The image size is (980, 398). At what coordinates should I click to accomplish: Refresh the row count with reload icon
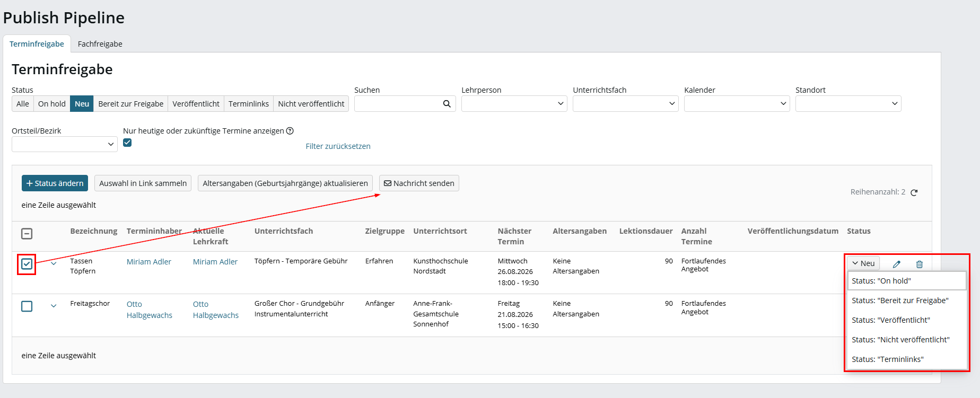tap(914, 192)
